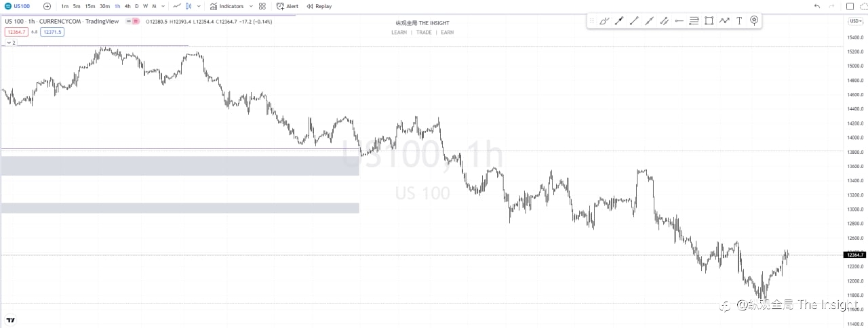The image size is (868, 328).
Task: Select the 15m timeframe
Action: pyautogui.click(x=90, y=6)
